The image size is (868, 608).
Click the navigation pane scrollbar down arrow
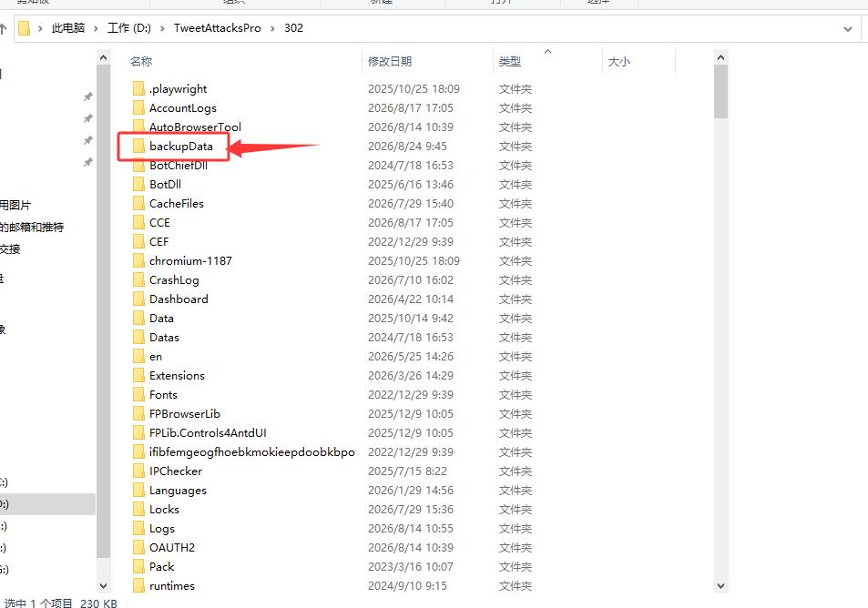click(104, 585)
